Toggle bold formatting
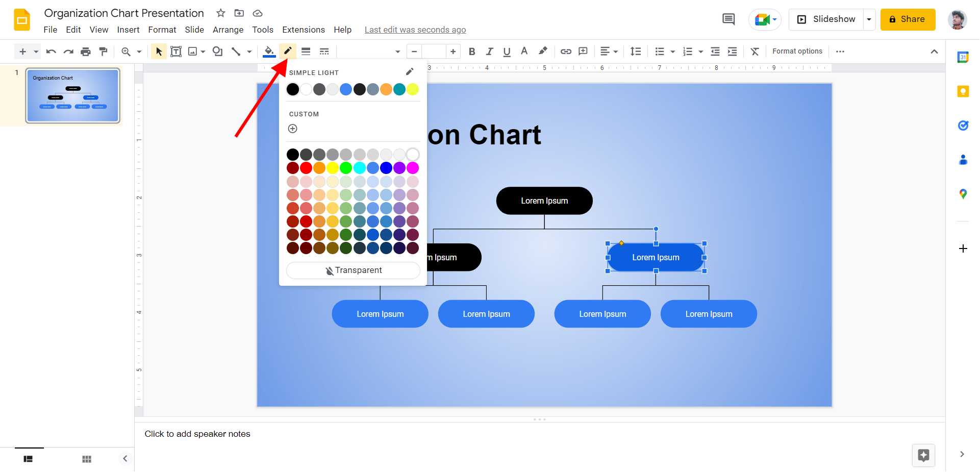The image size is (980, 472). pyautogui.click(x=472, y=51)
